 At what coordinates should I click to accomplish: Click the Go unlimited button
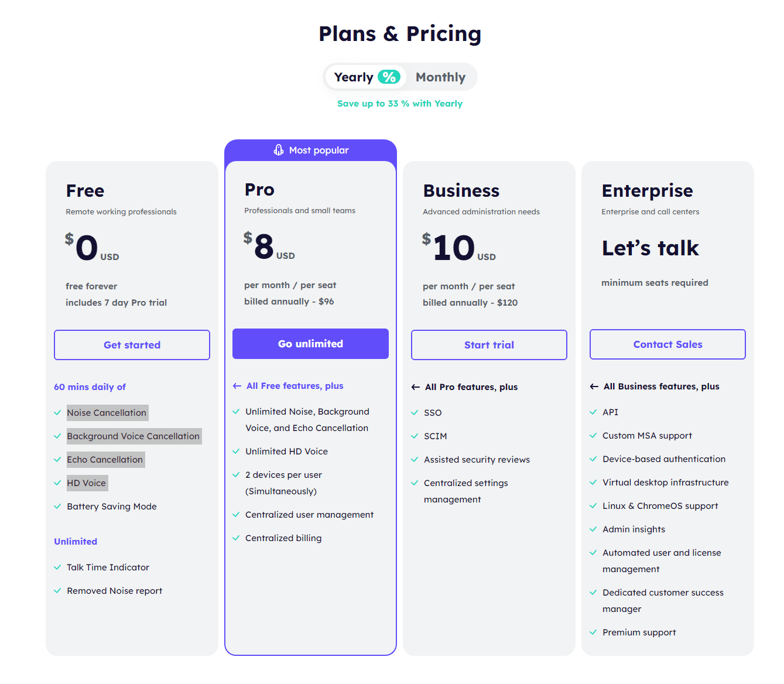(310, 344)
